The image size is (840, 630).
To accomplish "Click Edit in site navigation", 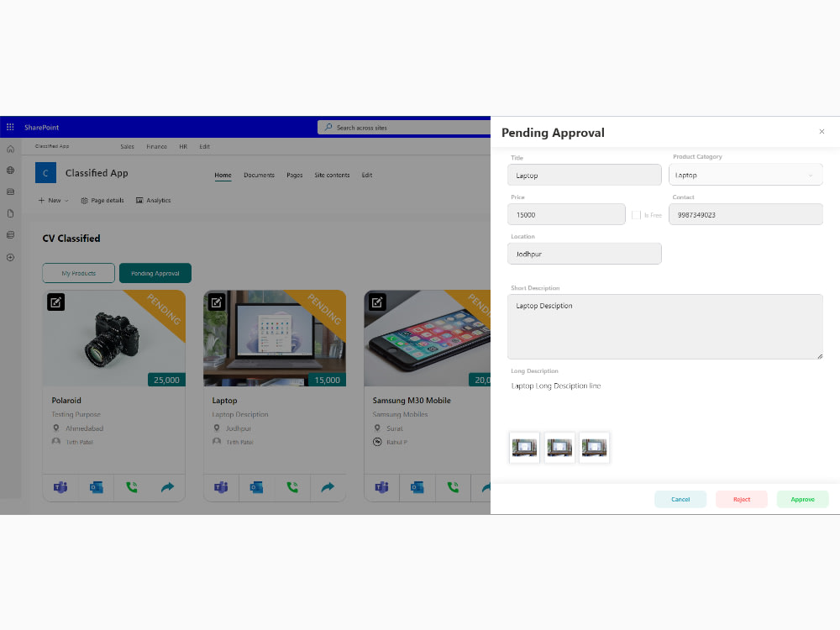I will pyautogui.click(x=367, y=176).
